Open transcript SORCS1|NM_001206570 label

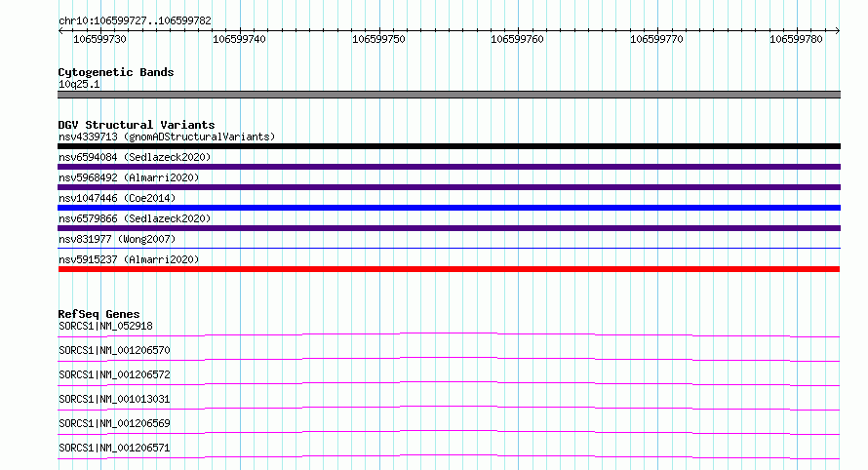[114, 350]
